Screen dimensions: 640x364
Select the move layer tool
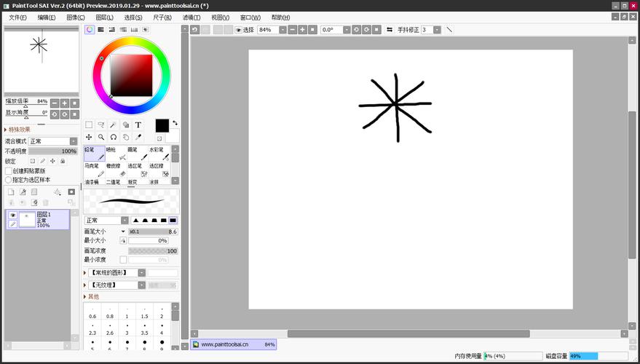pos(89,137)
